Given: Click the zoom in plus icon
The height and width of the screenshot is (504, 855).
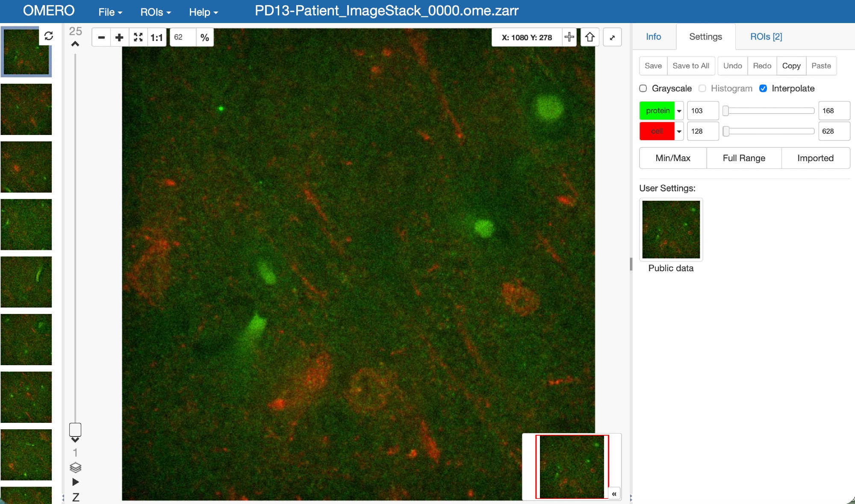Looking at the screenshot, I should click(x=120, y=38).
